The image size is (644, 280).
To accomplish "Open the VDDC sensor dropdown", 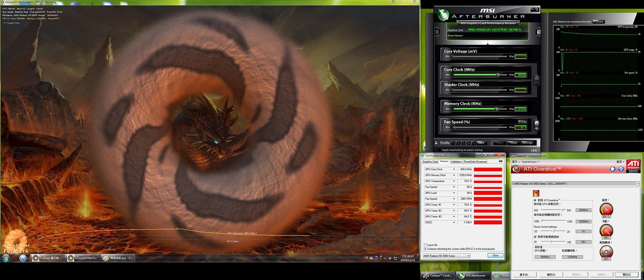I will pyautogui.click(x=454, y=222).
